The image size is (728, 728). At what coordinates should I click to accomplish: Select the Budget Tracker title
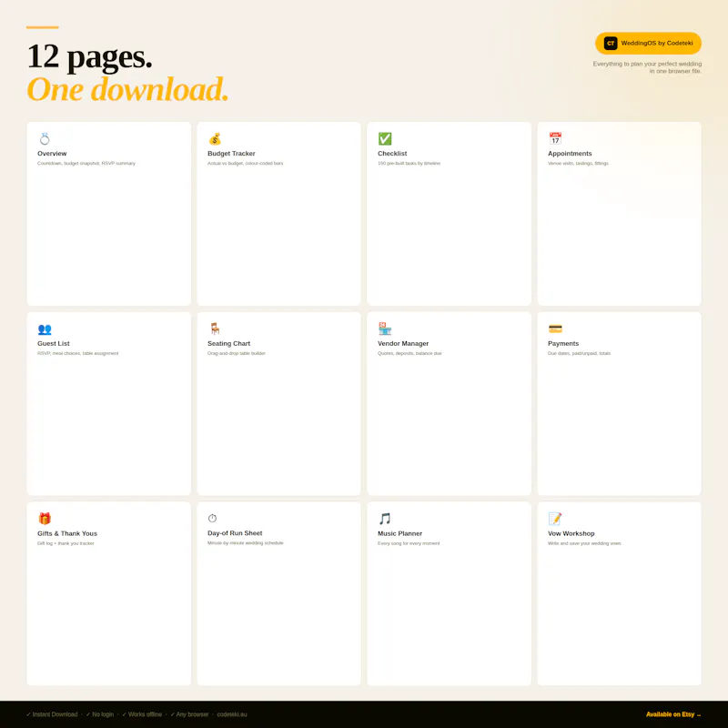pos(231,154)
